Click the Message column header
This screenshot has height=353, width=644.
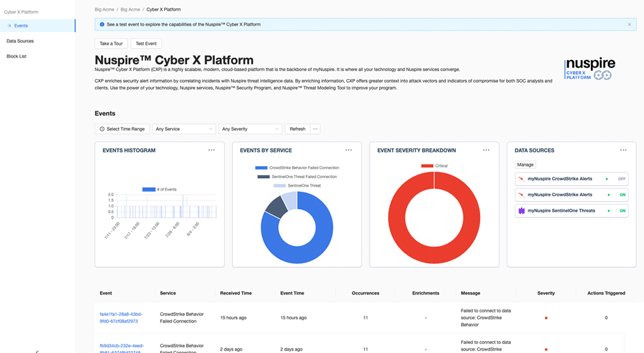tap(471, 293)
